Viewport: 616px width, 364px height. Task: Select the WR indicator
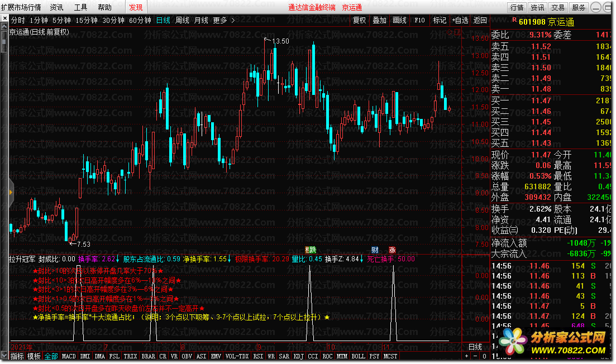coord(271,356)
